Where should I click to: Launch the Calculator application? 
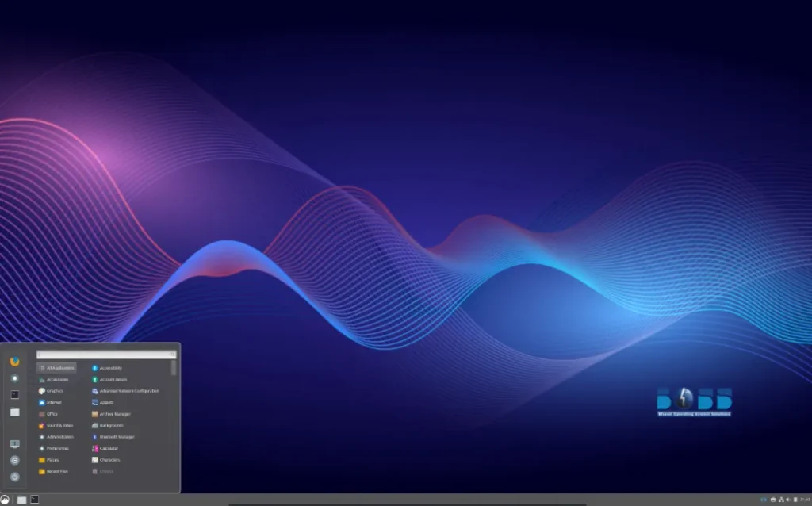(111, 448)
